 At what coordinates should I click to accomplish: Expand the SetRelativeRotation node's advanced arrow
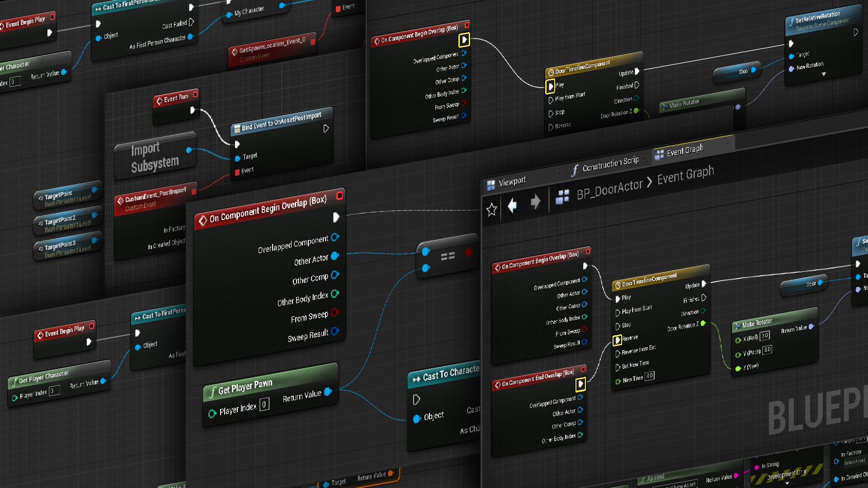[824, 74]
